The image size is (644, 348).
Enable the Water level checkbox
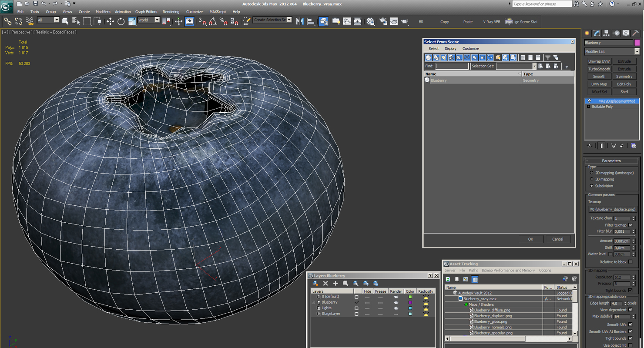click(x=610, y=254)
